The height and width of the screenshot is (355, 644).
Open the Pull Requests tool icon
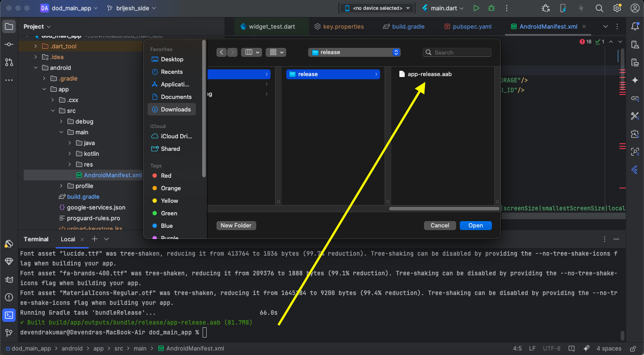(x=9, y=62)
